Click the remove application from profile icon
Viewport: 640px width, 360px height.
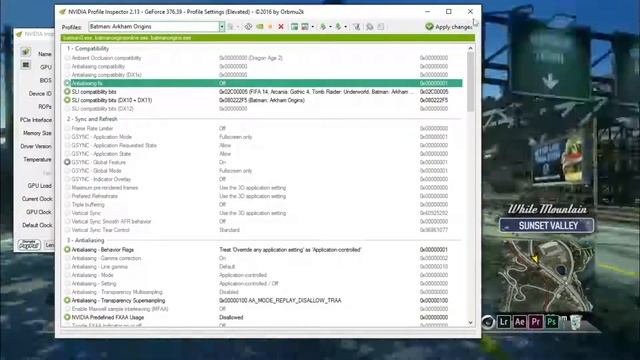click(x=305, y=27)
